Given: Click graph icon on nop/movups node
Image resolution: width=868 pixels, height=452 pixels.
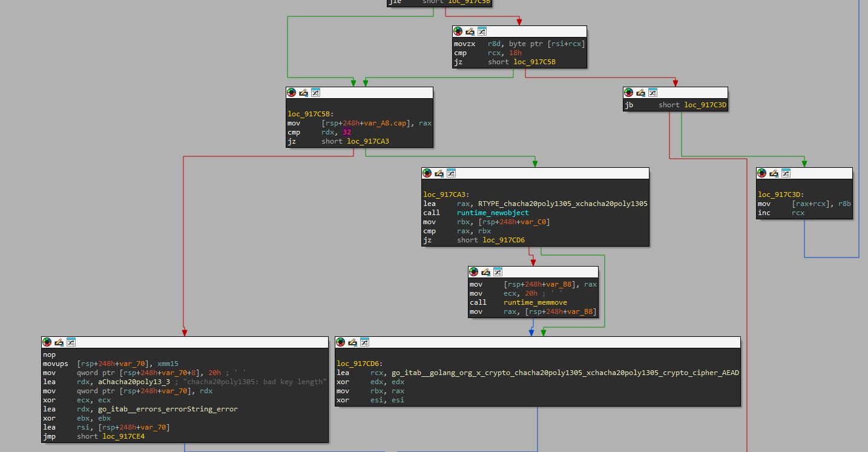Looking at the screenshot, I should (x=71, y=342).
